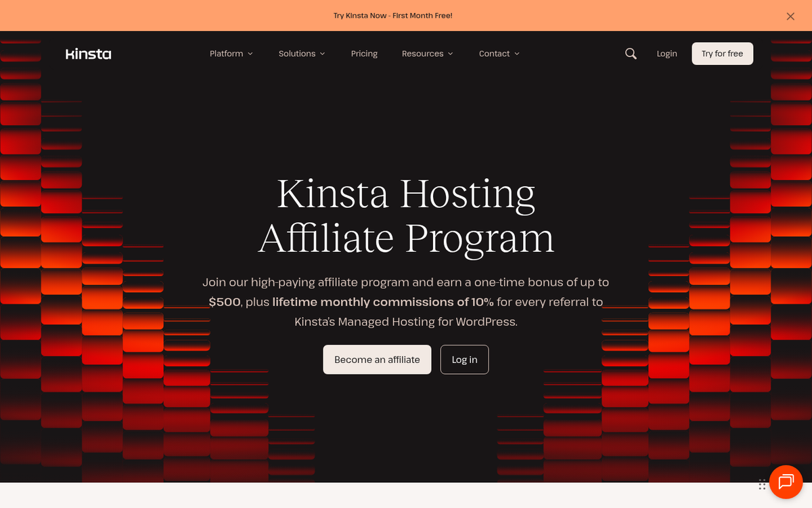The height and width of the screenshot is (508, 812).
Task: Click the Kinsta logo
Action: pos(88,54)
